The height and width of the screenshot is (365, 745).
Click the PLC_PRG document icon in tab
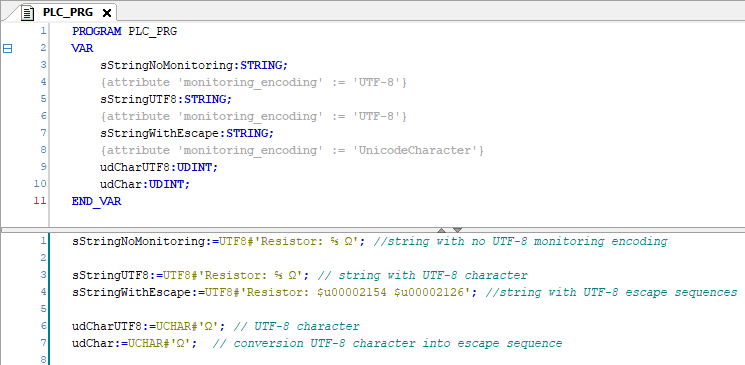(28, 13)
